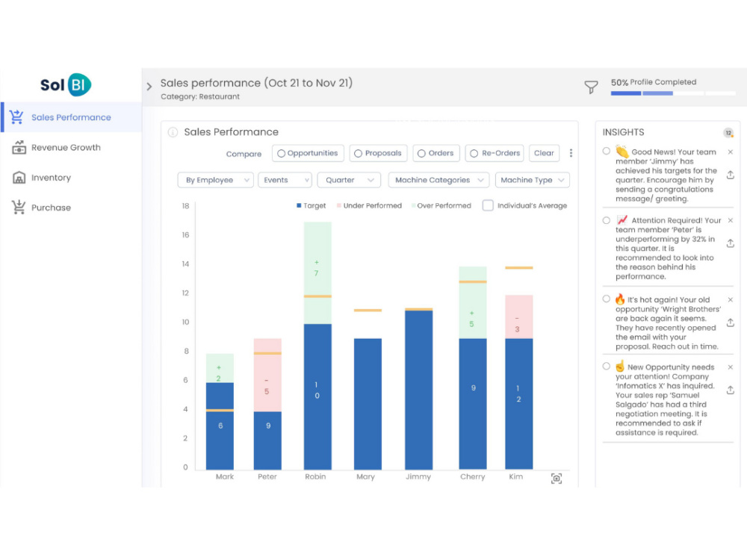
Task: Select the Peter insight radio circle
Action: 606,220
